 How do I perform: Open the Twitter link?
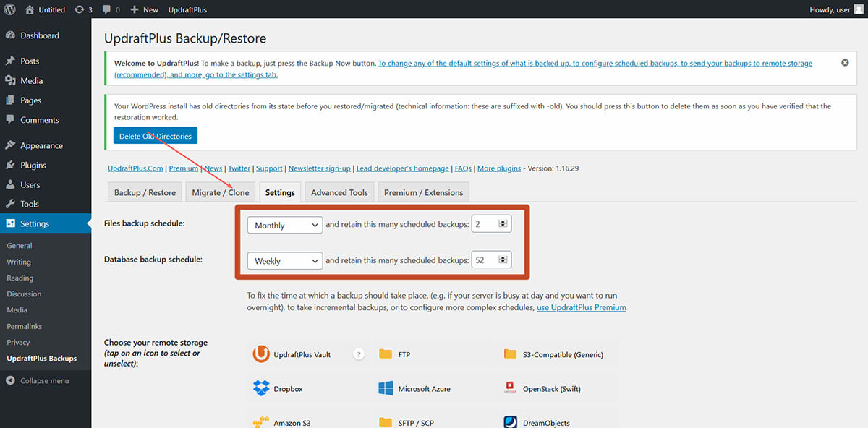(x=239, y=168)
